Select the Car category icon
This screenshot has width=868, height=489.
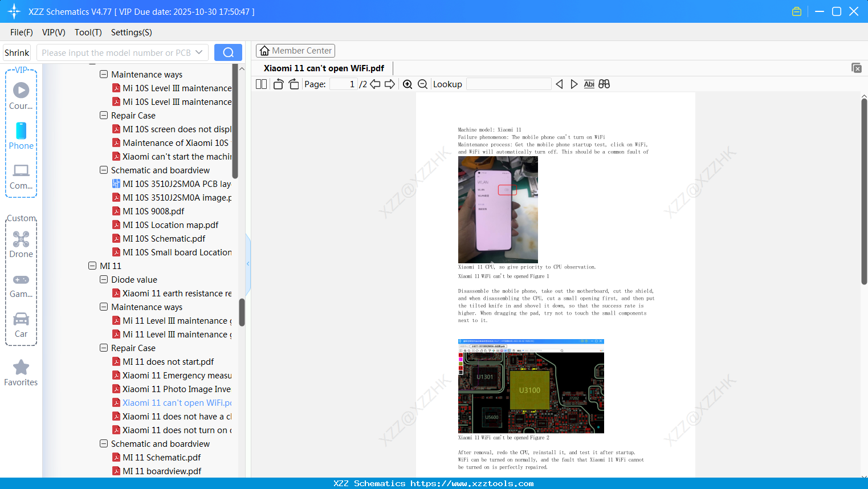[x=21, y=325]
